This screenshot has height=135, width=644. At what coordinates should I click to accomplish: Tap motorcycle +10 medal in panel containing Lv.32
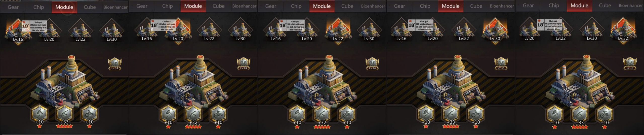click(605, 116)
